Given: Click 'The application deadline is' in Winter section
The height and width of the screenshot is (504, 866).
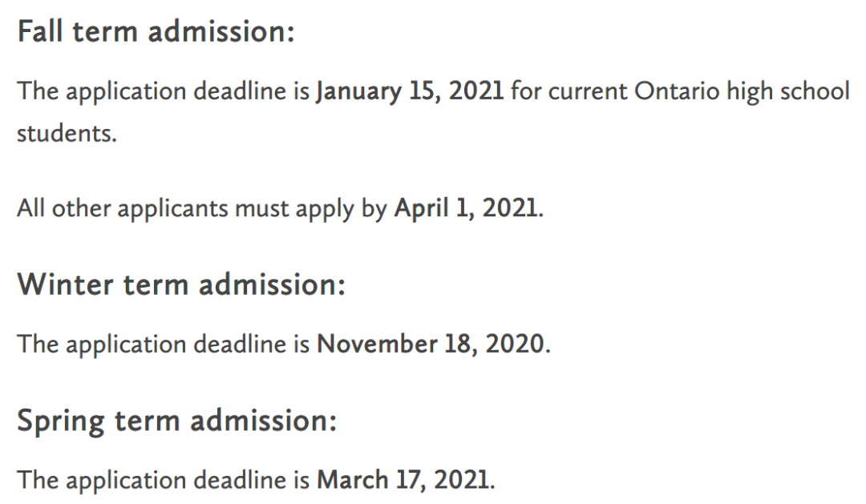Looking at the screenshot, I should tap(164, 345).
